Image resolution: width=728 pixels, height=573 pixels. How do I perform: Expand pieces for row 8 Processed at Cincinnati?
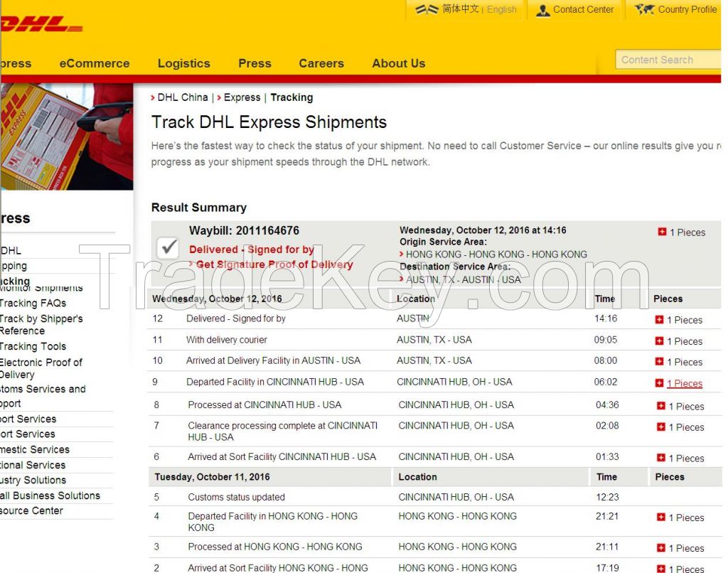tap(661, 406)
